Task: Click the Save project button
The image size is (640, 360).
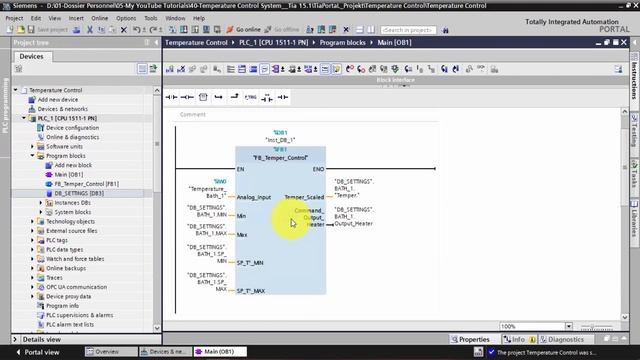Action: point(47,29)
